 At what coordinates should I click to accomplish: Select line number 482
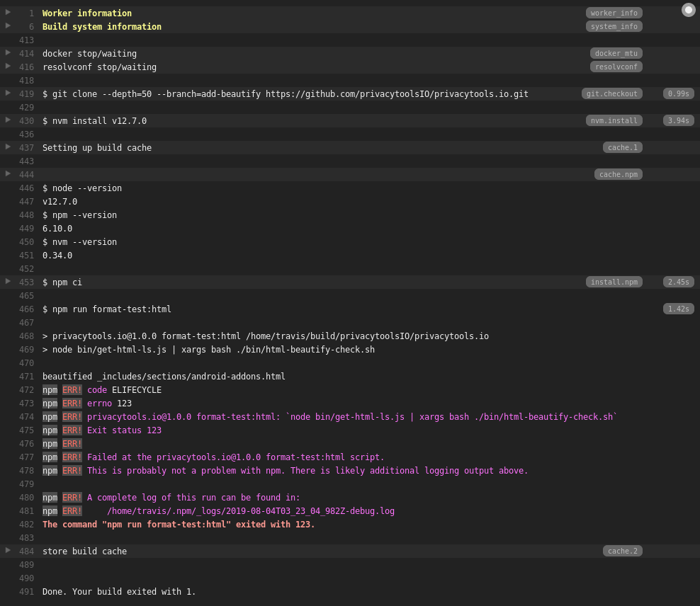click(x=26, y=525)
